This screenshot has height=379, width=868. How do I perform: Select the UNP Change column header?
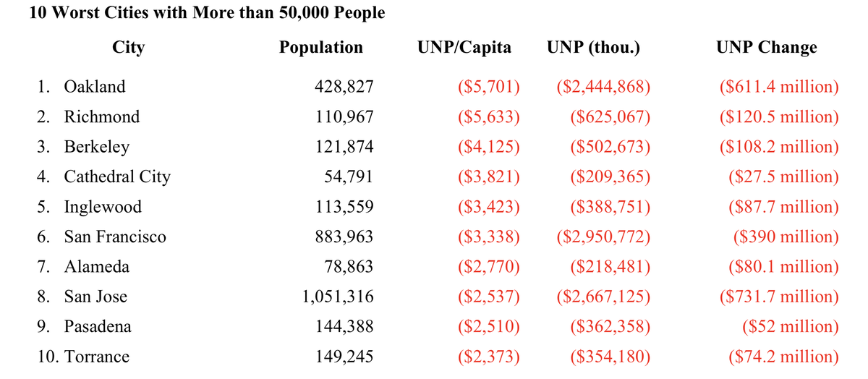point(767,48)
